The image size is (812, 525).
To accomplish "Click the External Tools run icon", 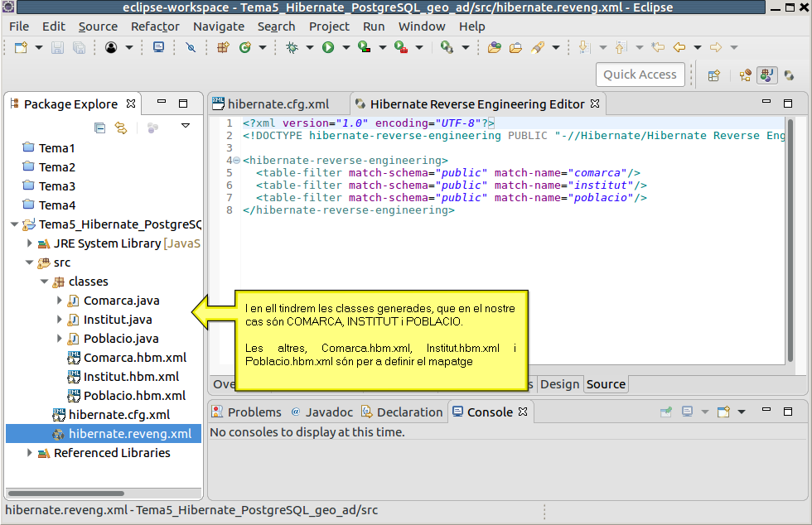I will 401,48.
